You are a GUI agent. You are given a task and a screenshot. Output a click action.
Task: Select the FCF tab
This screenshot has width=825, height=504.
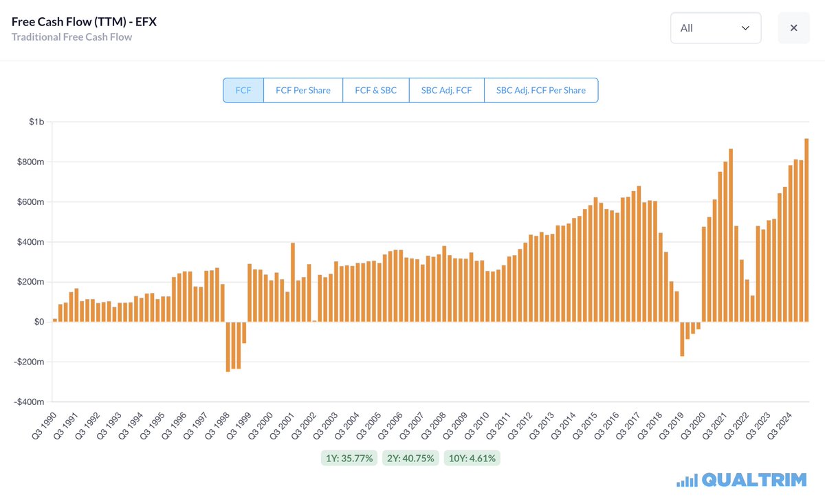[x=243, y=90]
